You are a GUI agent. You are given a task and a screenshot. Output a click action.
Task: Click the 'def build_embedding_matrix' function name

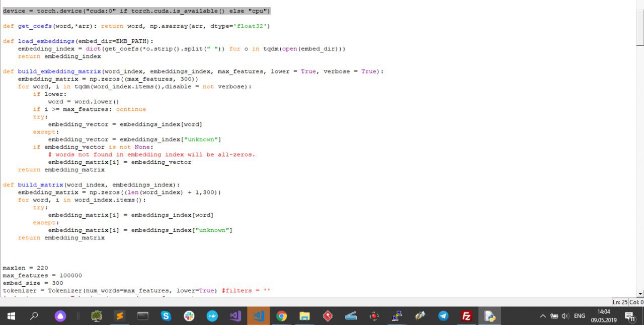click(x=59, y=71)
